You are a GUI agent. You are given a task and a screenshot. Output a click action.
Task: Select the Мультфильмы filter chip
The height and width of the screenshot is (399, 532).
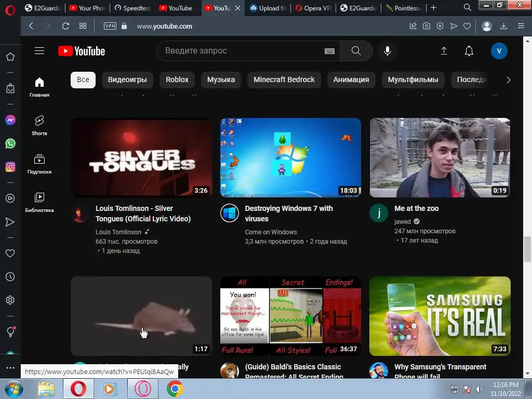pyautogui.click(x=413, y=79)
